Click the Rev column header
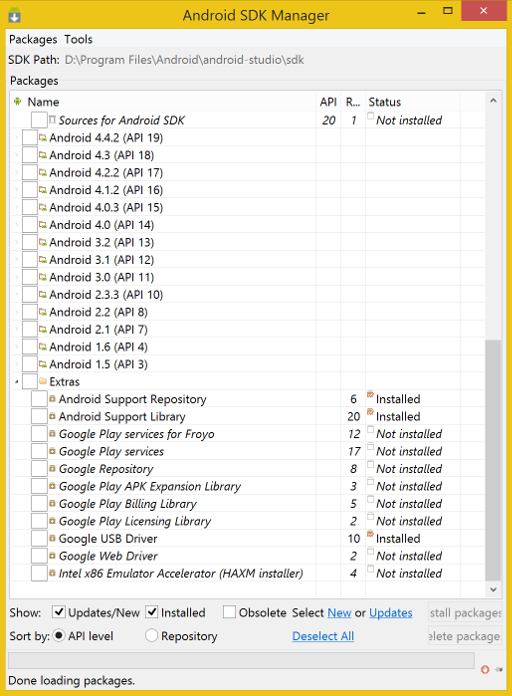Image resolution: width=512 pixels, height=696 pixels. 353,102
